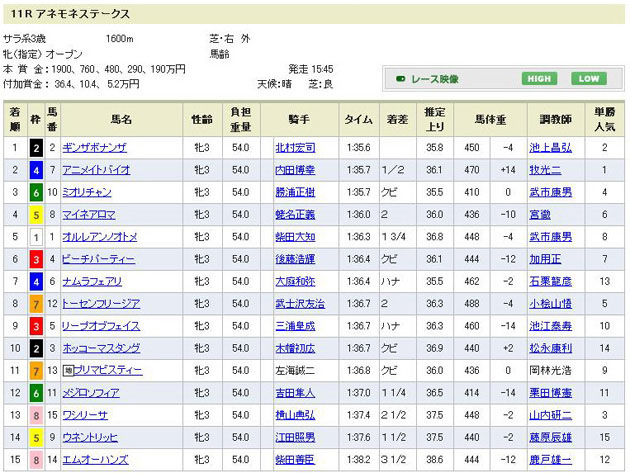Image resolution: width=630 pixels, height=473 pixels.
Task: Click the green icon beside レース映像
Action: [400, 78]
